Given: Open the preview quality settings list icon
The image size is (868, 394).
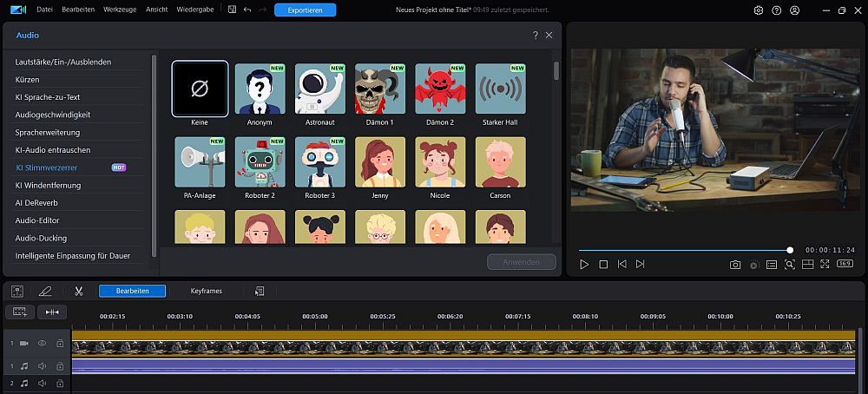Looking at the screenshot, I should pyautogui.click(x=772, y=264).
